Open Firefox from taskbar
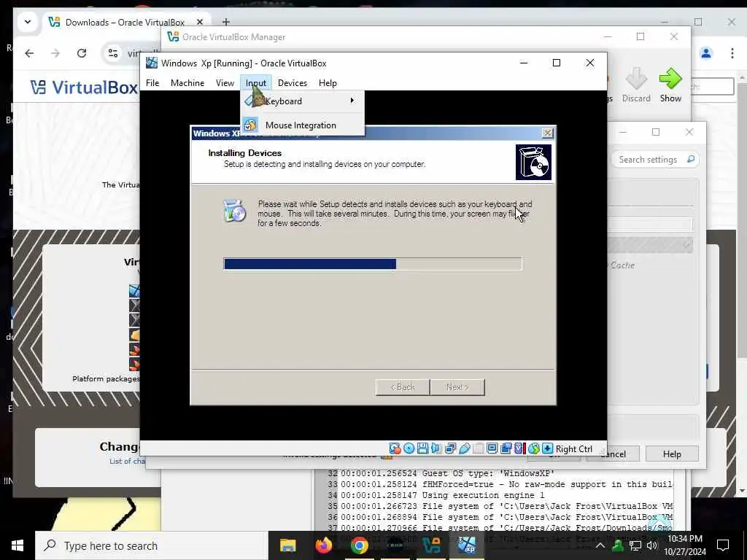Screen dimensions: 747x560 [x=323, y=545]
